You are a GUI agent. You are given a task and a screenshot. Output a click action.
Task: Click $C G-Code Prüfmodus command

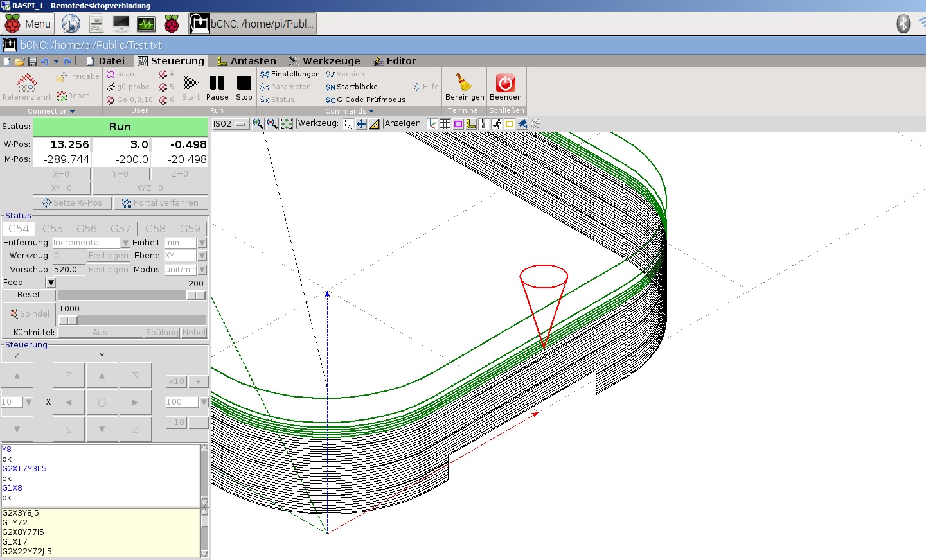point(366,100)
